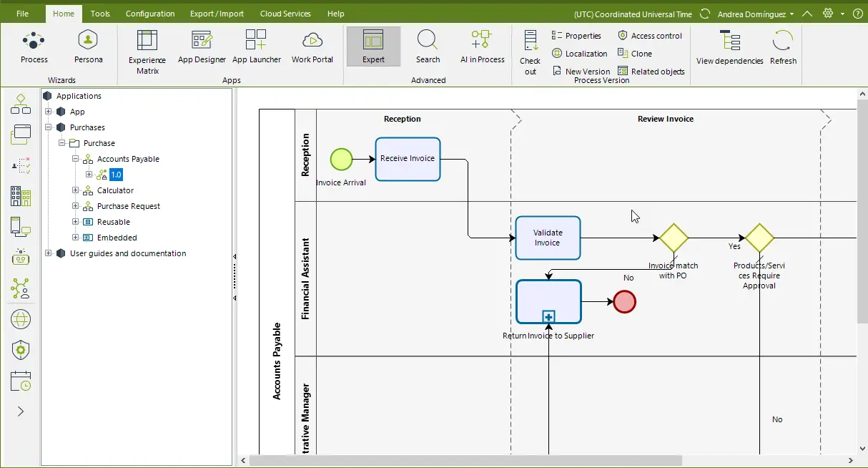Open the Process wizard
The image size is (868, 468).
tap(34, 47)
